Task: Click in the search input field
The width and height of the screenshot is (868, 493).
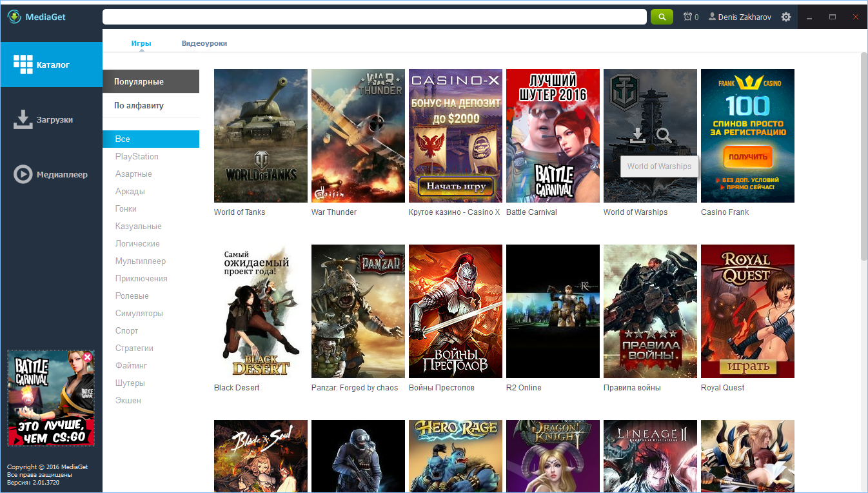Action: pos(375,17)
